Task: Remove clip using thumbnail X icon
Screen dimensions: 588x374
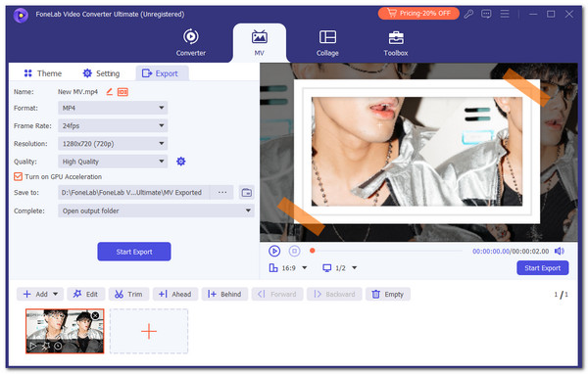Action: [x=95, y=315]
